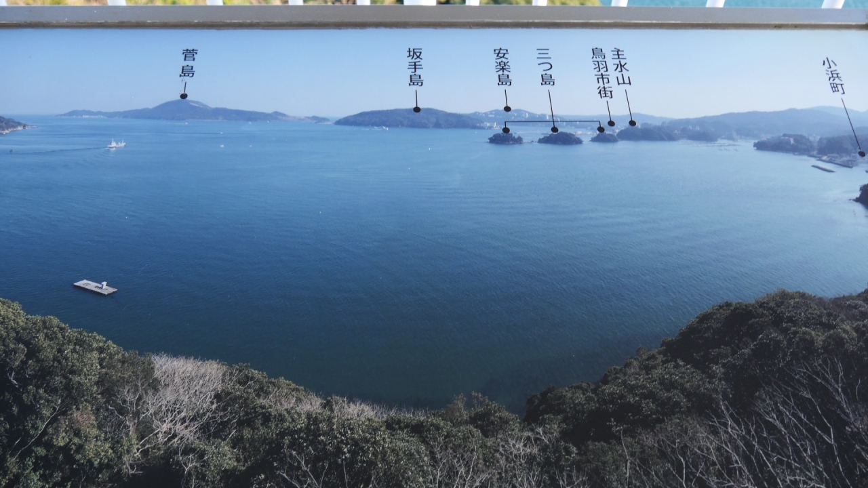Click the 鳥羽市街 vertical label
Screen dimensions: 868x488
click(601, 73)
